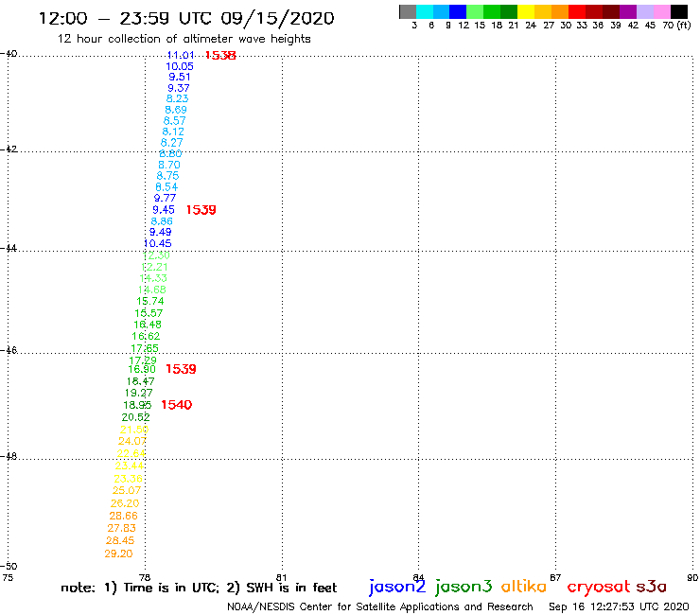Image resolution: width=700 pixels, height=615 pixels.
Task: Click the yellow swatch in the legend bar
Action: pos(525,11)
